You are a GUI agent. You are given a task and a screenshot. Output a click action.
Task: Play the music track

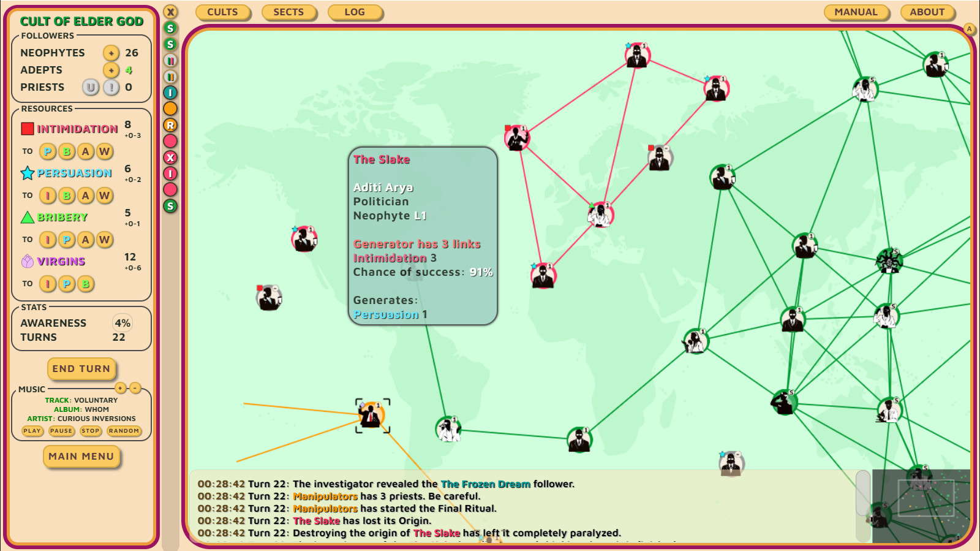coord(32,431)
